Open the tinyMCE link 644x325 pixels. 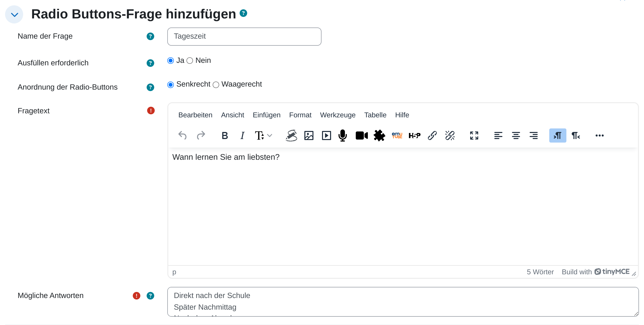612,272
